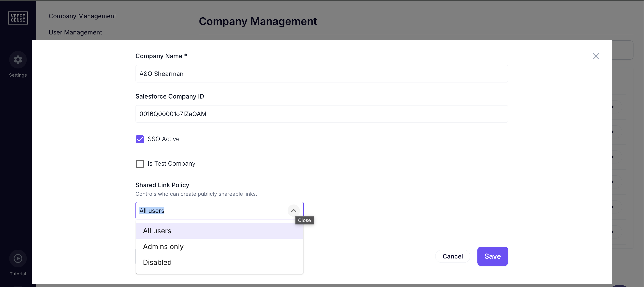Go to Company Management in sidebar

point(82,16)
